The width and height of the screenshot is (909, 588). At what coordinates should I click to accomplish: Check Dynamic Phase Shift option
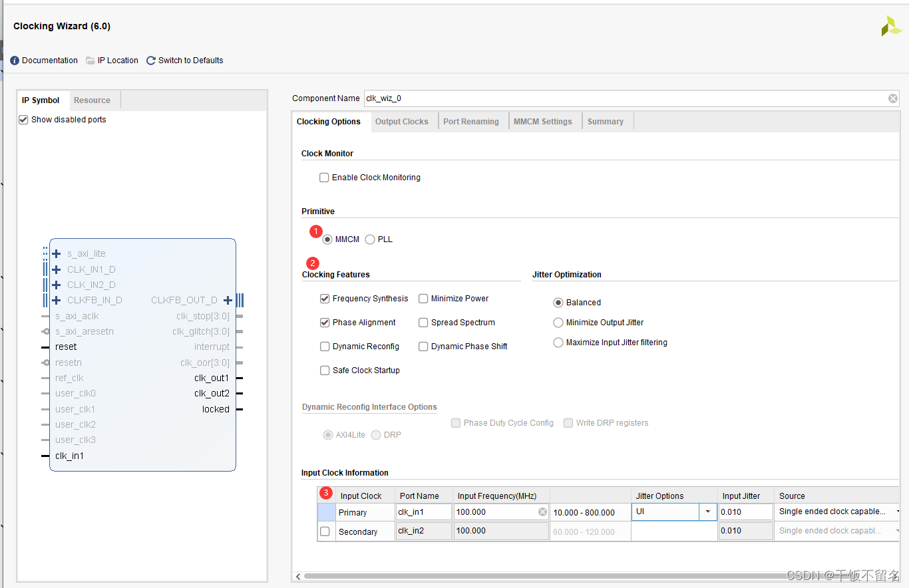click(423, 347)
